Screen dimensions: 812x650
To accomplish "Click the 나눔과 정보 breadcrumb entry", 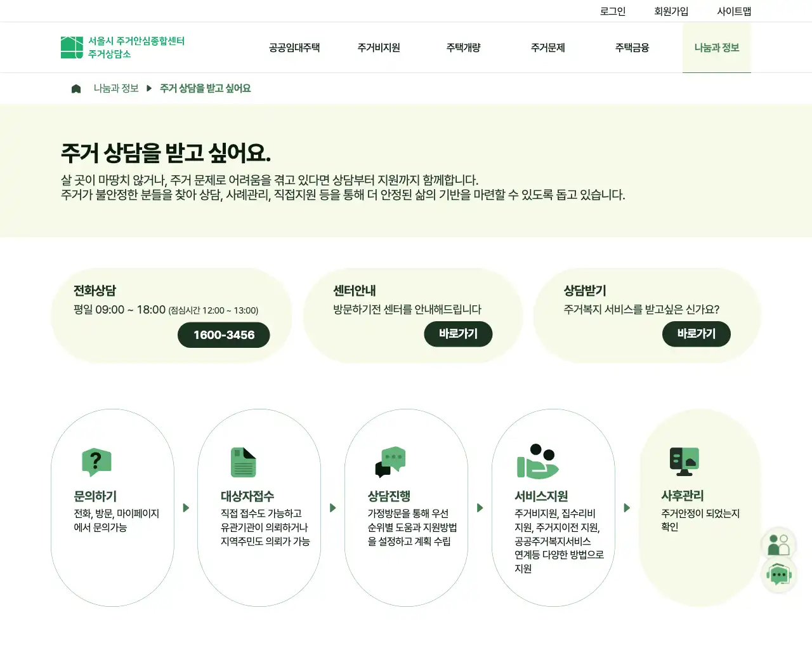I will pyautogui.click(x=116, y=88).
